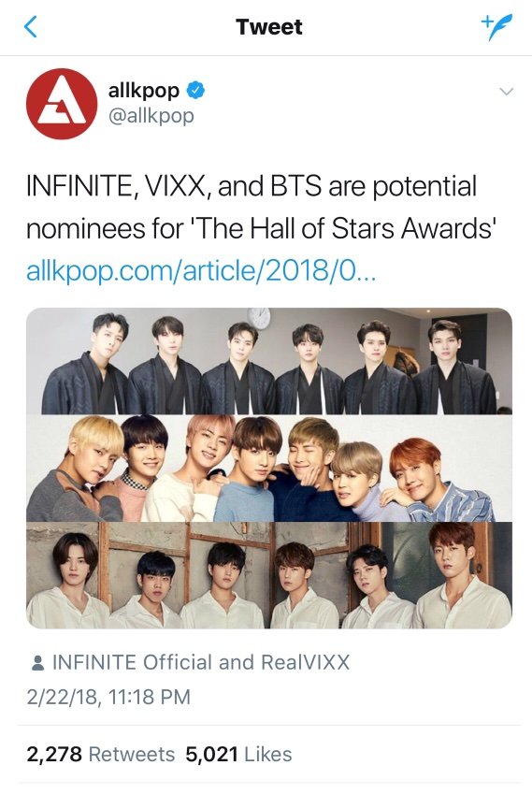Expand the tweet options chevron

(506, 92)
